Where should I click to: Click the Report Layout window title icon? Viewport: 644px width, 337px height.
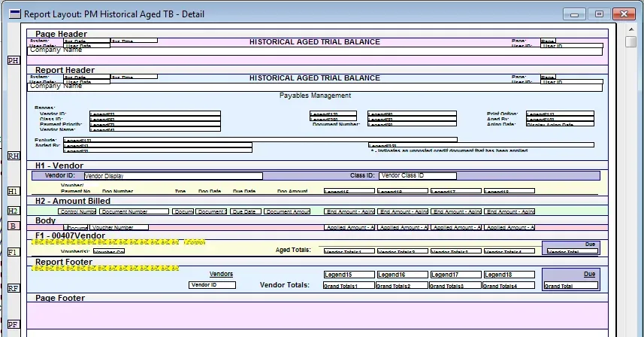click(x=14, y=14)
